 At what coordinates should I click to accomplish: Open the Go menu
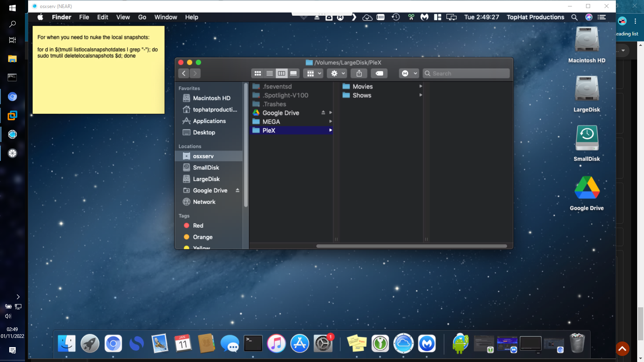click(142, 17)
